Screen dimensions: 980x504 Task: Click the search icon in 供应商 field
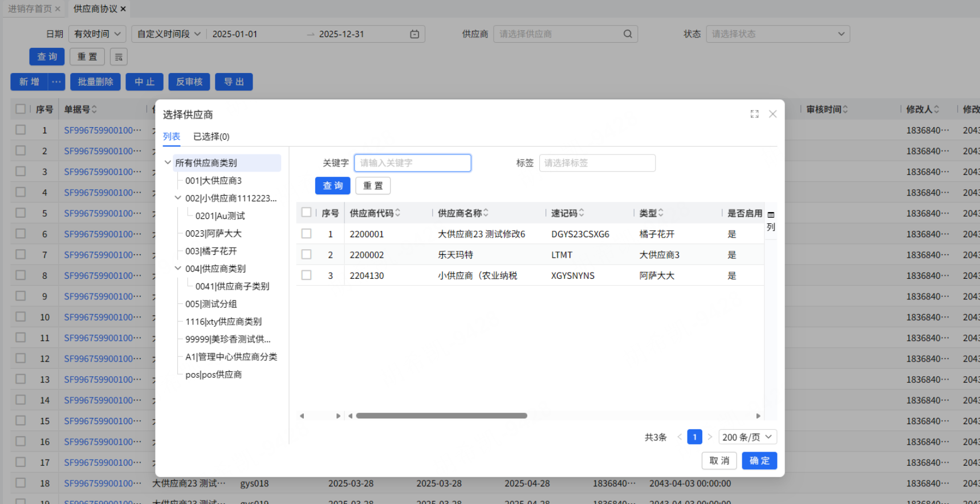click(x=628, y=34)
